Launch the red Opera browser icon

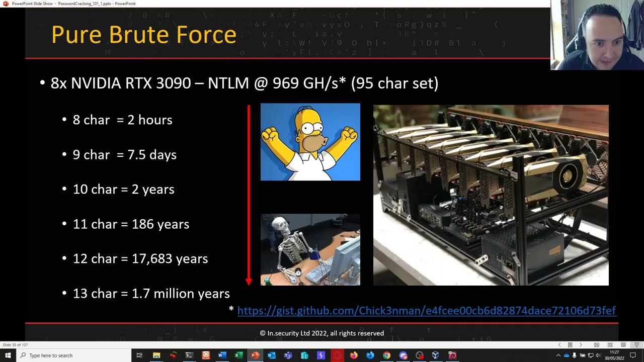point(338,355)
